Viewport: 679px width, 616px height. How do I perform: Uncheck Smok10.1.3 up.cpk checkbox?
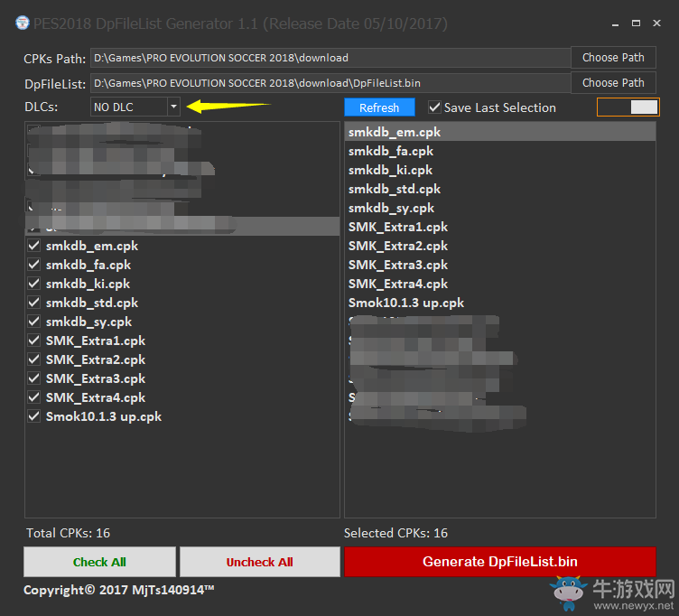(x=33, y=416)
